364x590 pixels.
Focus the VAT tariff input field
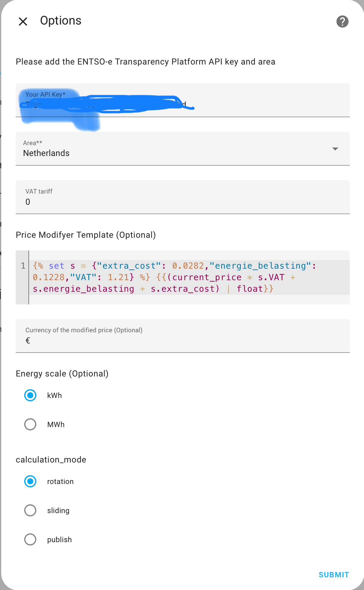pos(183,197)
